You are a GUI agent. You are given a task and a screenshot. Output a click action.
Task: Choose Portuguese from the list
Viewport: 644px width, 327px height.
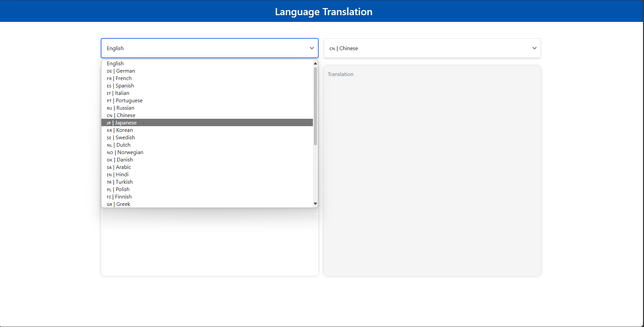click(125, 101)
